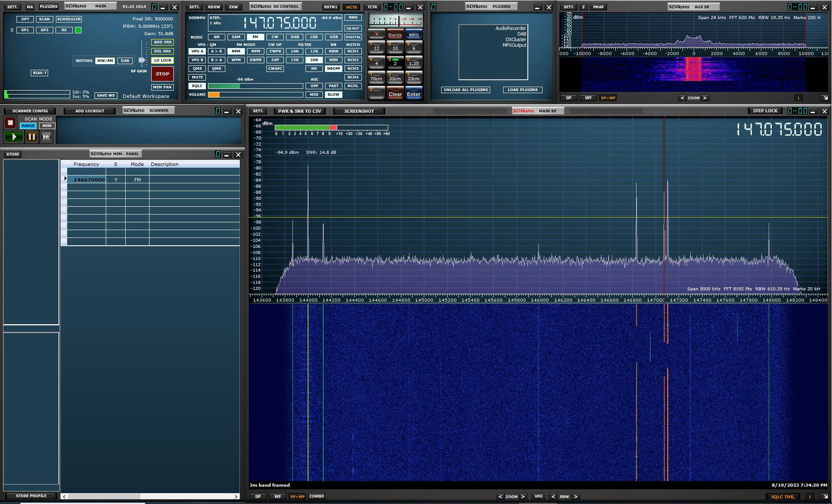The height and width of the screenshot is (504, 832).
Task: Adjust the VOLUME bar
Action: coord(255,94)
